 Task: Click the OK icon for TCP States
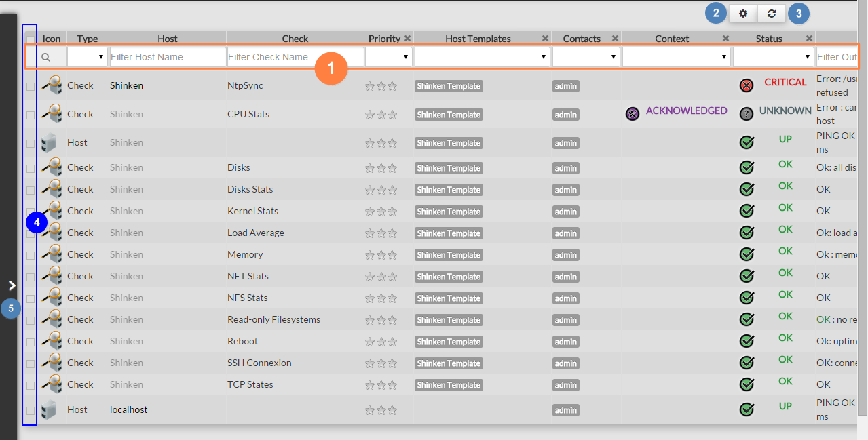coord(747,384)
